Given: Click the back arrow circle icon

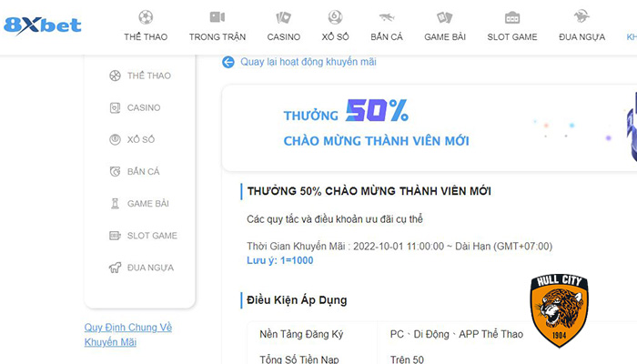Looking at the screenshot, I should [228, 62].
